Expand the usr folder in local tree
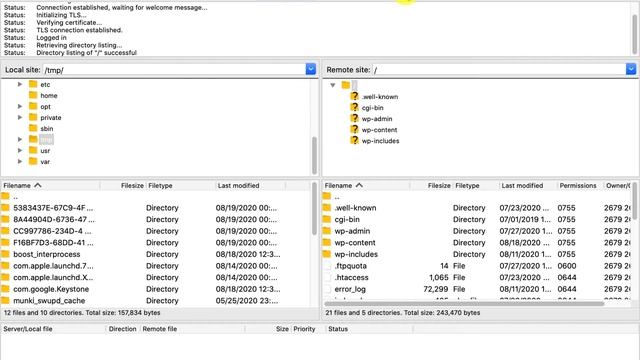This screenshot has height=360, width=640. [20, 151]
